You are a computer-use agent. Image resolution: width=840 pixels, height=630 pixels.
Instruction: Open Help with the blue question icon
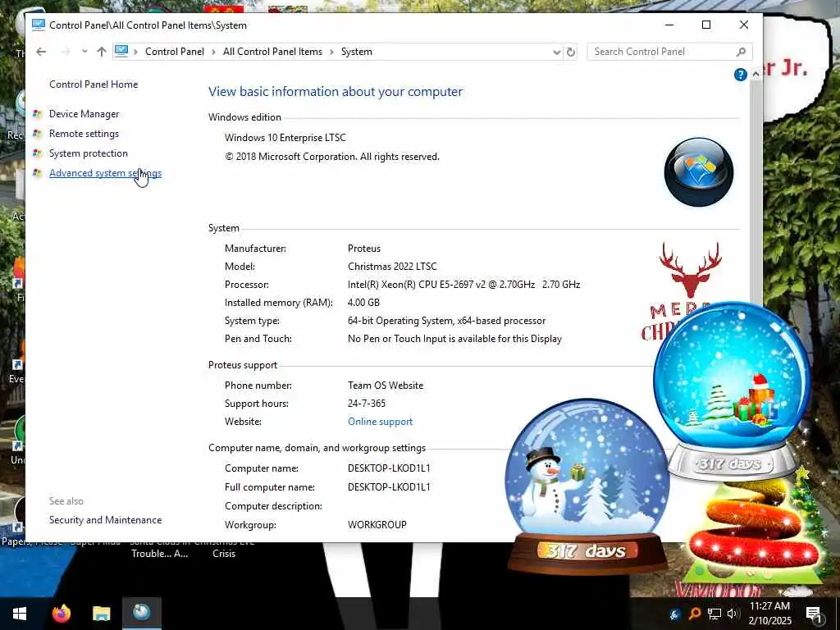point(741,75)
